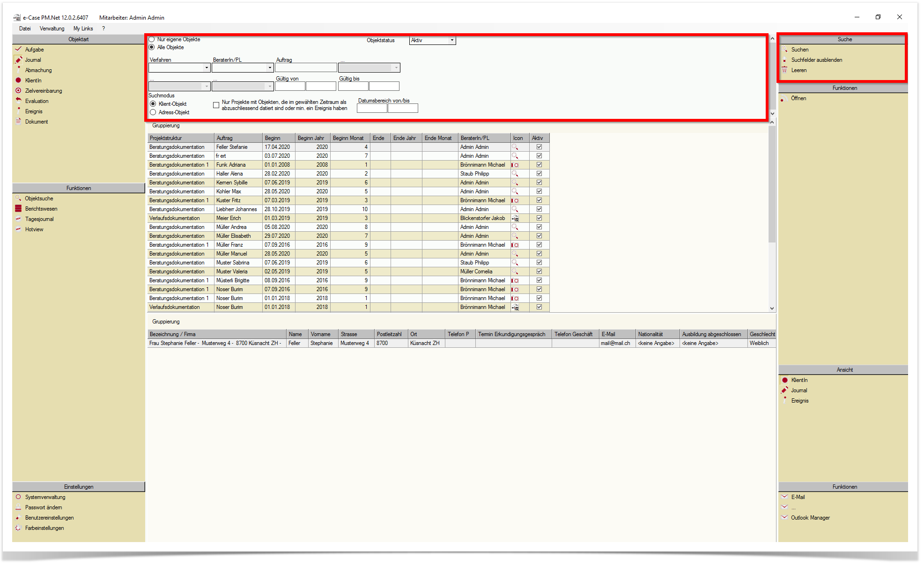This screenshot has height=565, width=924.
Task: Click the Tagesjournal icon
Action: coord(18,219)
